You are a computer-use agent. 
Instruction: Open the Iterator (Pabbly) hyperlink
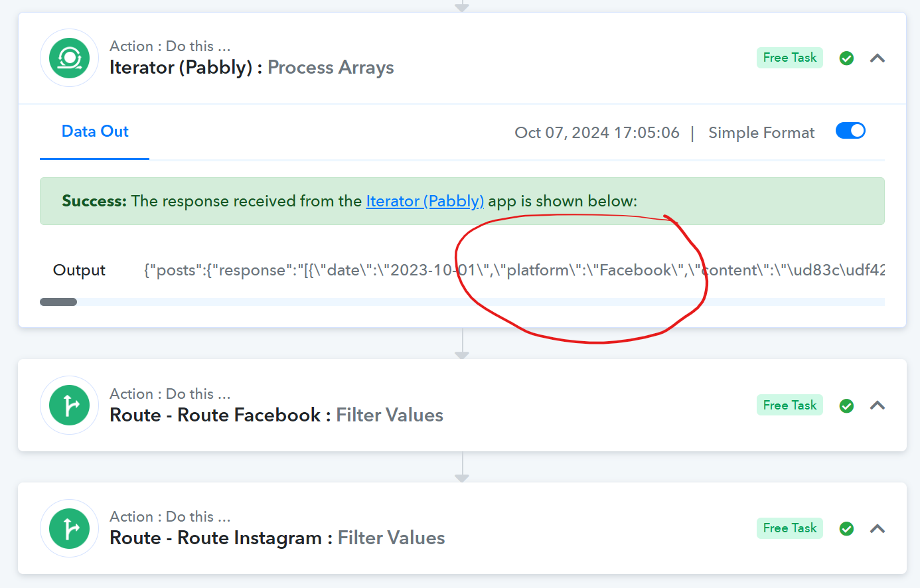(x=425, y=201)
